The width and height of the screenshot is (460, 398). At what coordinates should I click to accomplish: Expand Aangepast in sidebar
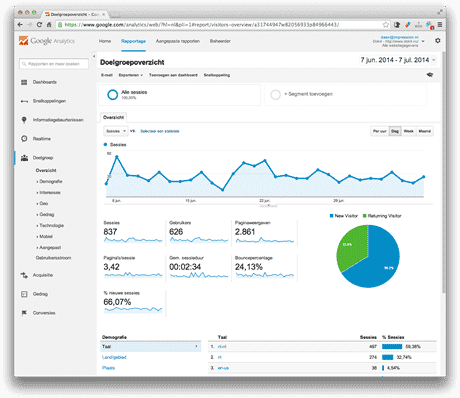point(49,247)
